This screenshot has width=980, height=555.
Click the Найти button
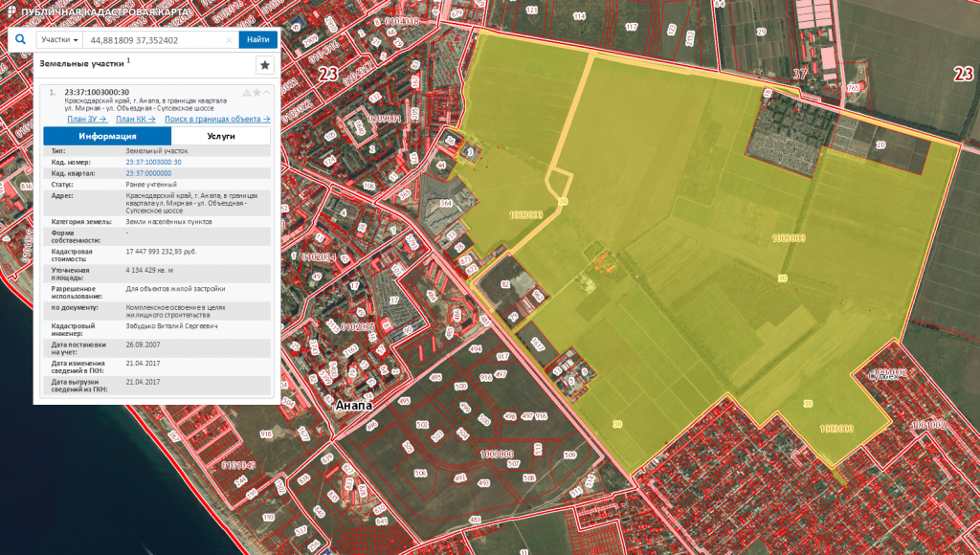pyautogui.click(x=258, y=39)
